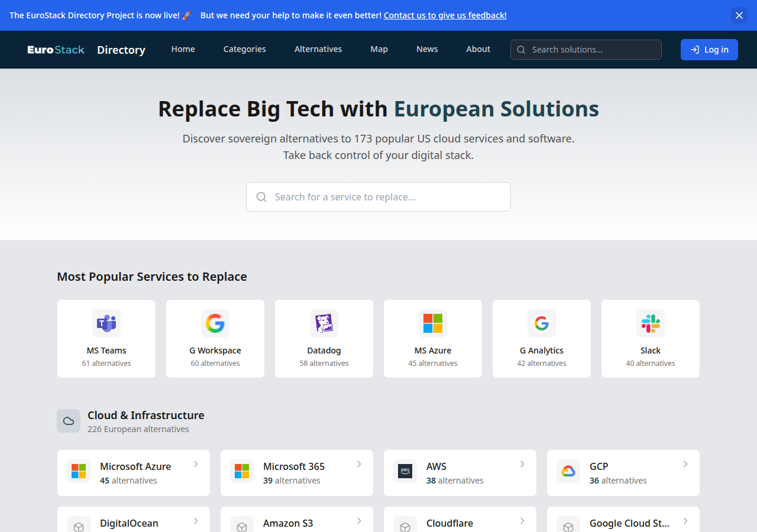Click the Expand Amazon S3 row chevron

pyautogui.click(x=359, y=521)
